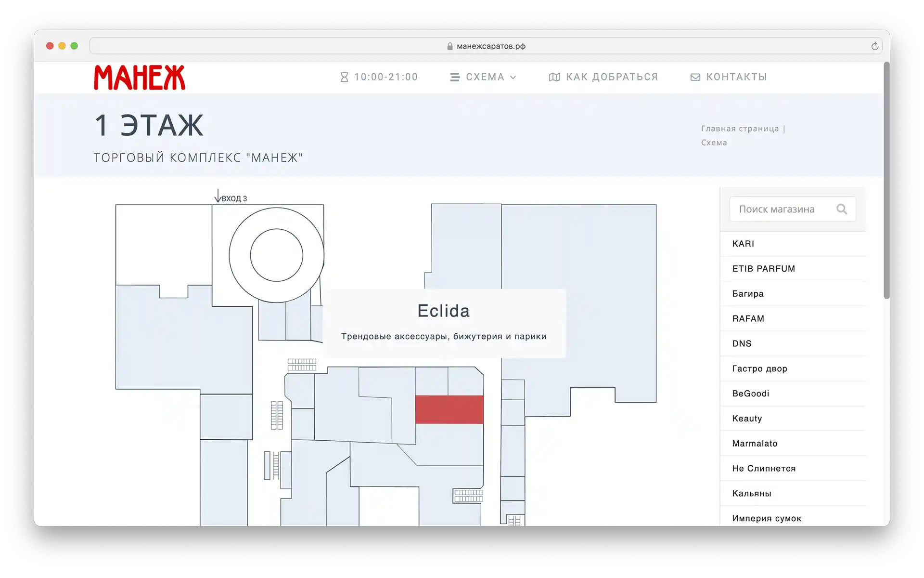Viewport: 924px width, 578px height.
Task: Expand the СХЕМА dropdown chevron
Action: [x=513, y=78]
